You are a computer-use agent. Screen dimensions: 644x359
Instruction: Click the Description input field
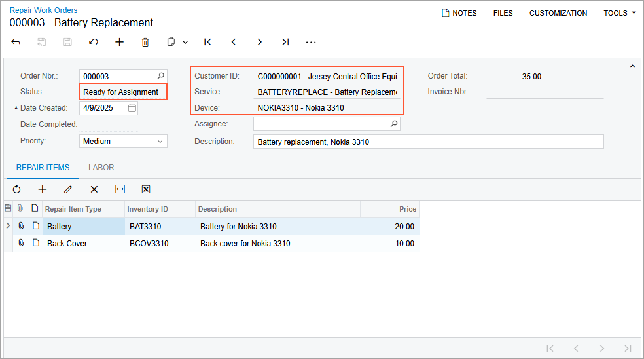coord(427,142)
